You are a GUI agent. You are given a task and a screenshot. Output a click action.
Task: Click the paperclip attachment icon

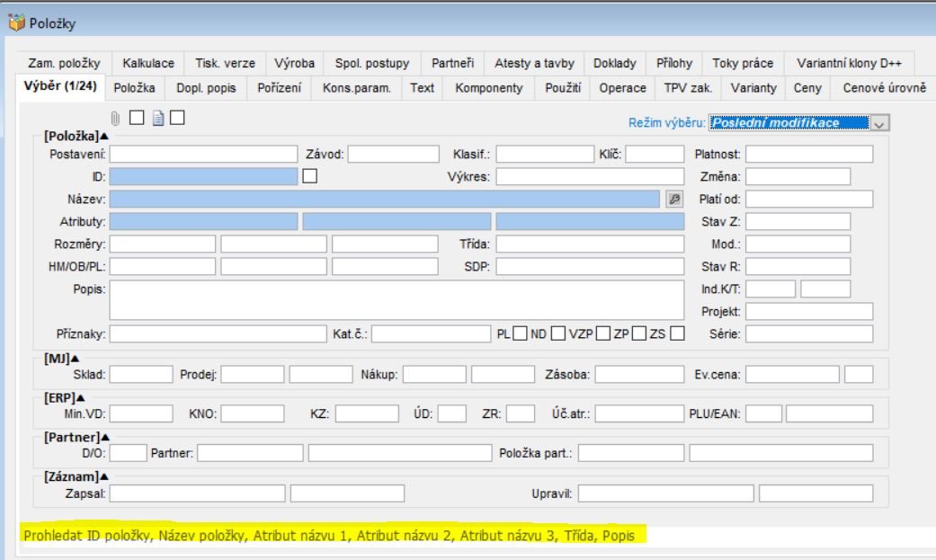point(115,118)
